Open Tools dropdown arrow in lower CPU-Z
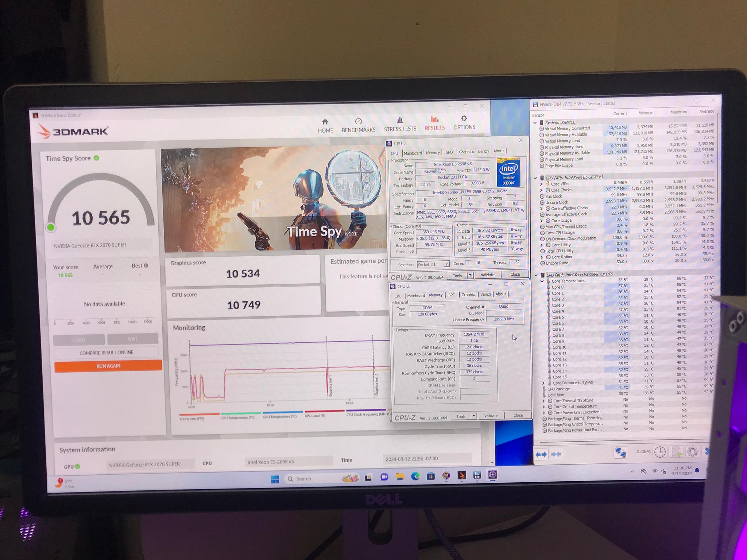The width and height of the screenshot is (747, 560). pos(473,416)
